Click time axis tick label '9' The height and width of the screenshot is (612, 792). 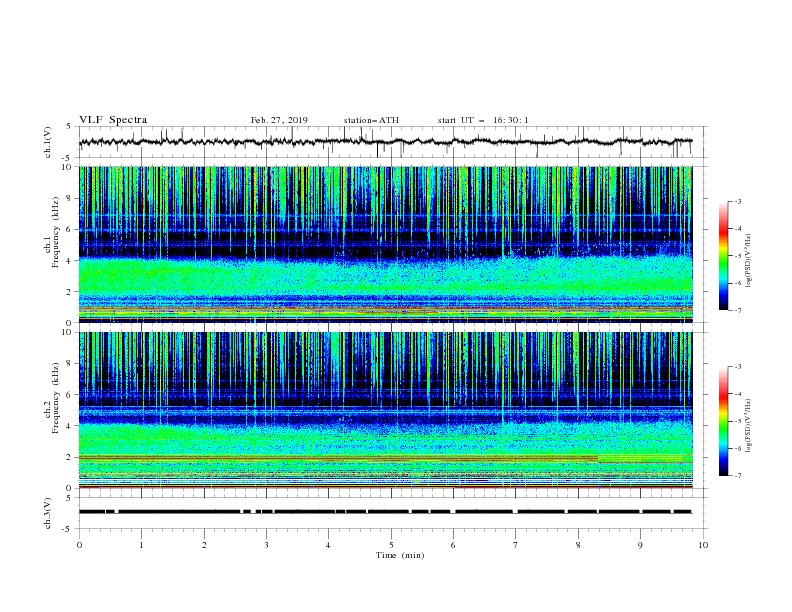[x=640, y=545]
